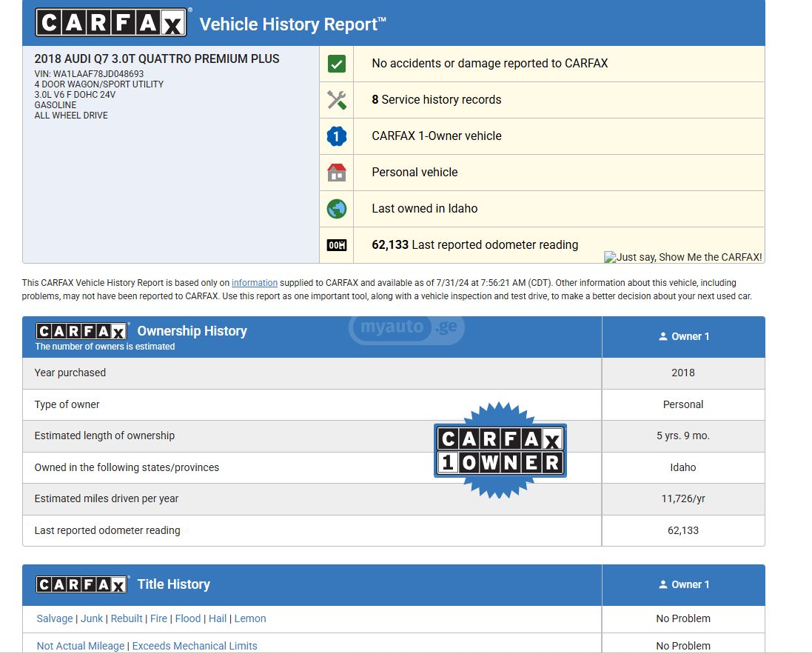Click Estimated miles driven per year label

click(106, 498)
